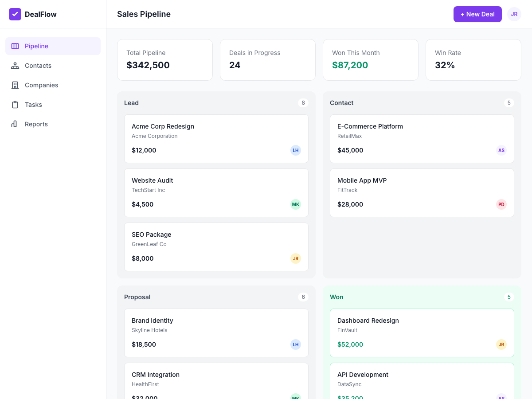Click the Acme Corporation company name
Viewport: 532px width, 399px height.
tap(154, 136)
